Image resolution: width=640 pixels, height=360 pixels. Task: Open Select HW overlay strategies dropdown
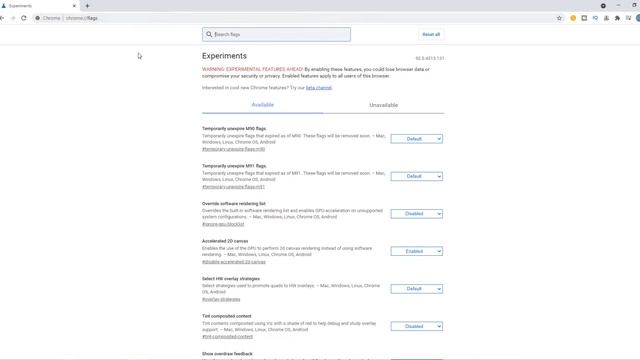click(416, 289)
